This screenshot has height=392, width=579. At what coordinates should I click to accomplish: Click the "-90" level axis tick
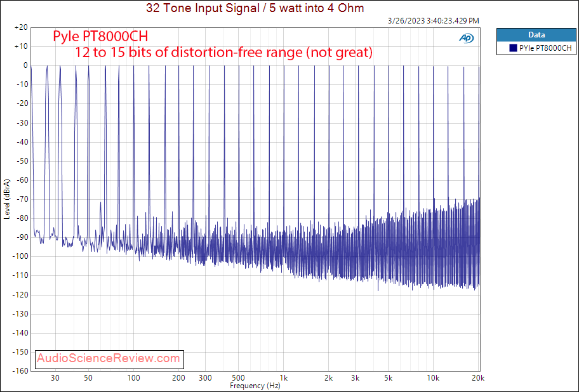point(22,237)
